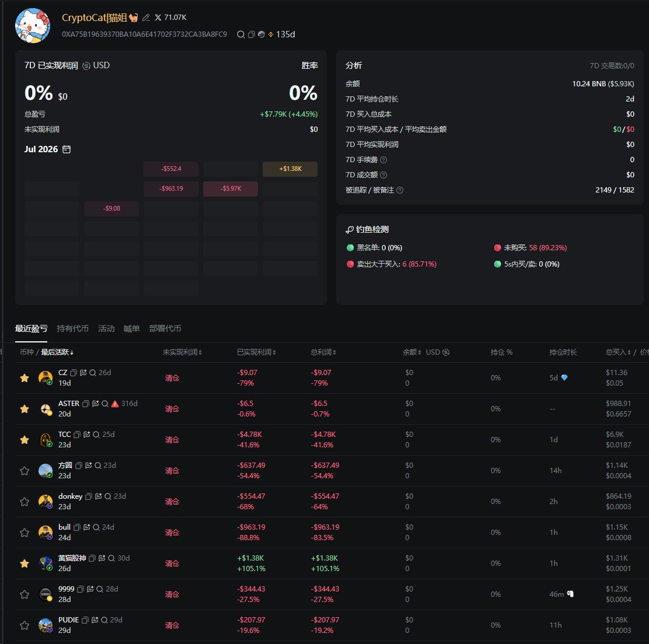Sort by 最后活跃 column
Image resolution: width=649 pixels, height=644 pixels.
(x=57, y=352)
